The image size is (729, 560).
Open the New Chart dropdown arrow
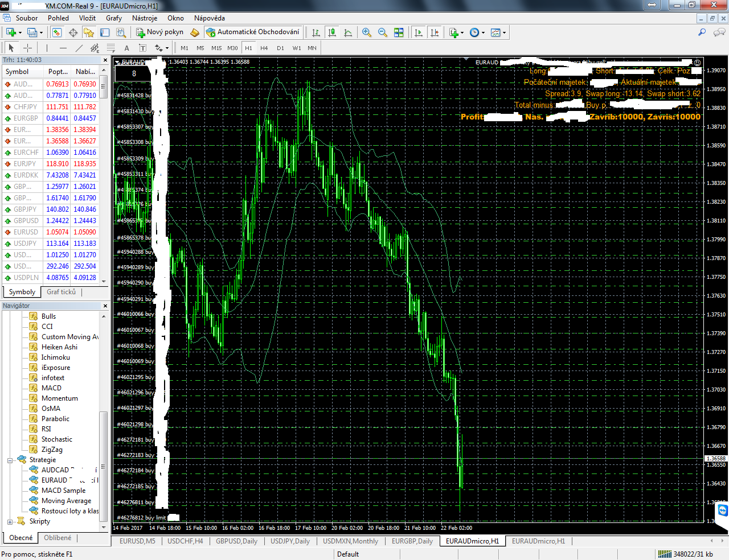click(20, 32)
